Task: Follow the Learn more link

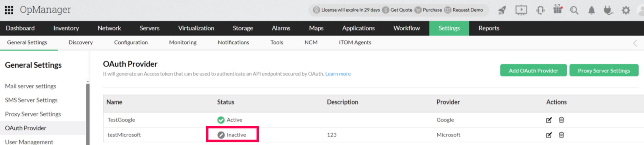Action: click(338, 74)
